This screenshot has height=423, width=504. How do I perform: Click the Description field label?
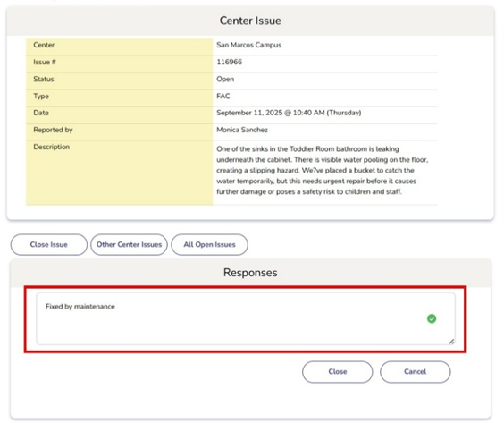[x=52, y=147]
